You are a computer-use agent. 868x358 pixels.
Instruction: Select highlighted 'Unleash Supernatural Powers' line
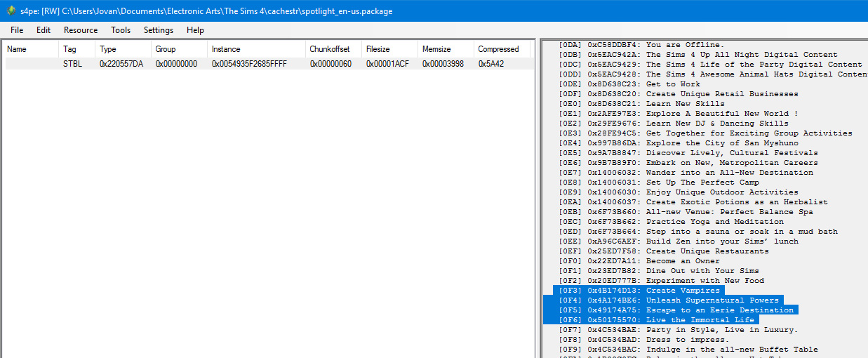point(669,300)
